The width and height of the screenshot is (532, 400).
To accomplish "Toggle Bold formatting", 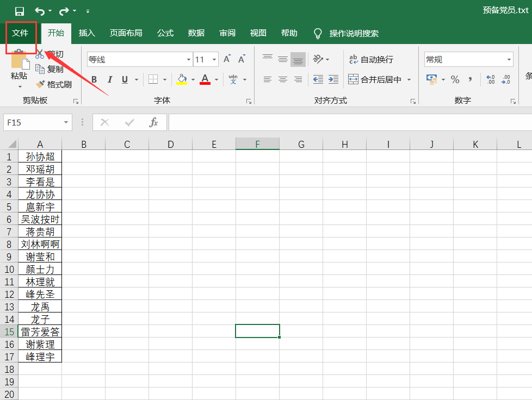I will point(94,80).
